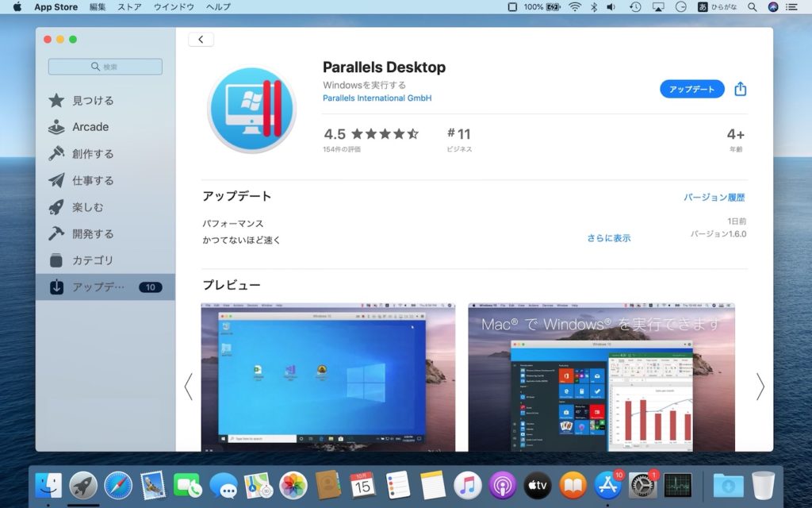This screenshot has width=812, height=508.
Task: Click the #11 ビジネス ranking
Action: [x=459, y=140]
